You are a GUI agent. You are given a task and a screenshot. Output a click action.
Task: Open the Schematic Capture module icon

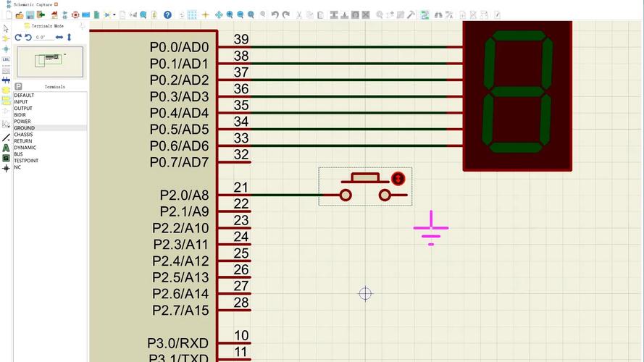point(64,15)
